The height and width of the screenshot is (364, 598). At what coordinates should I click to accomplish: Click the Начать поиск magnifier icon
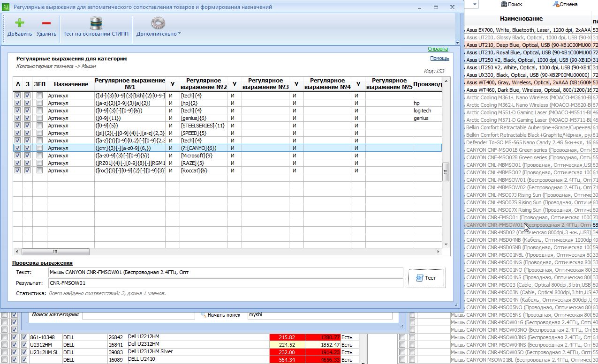204,315
